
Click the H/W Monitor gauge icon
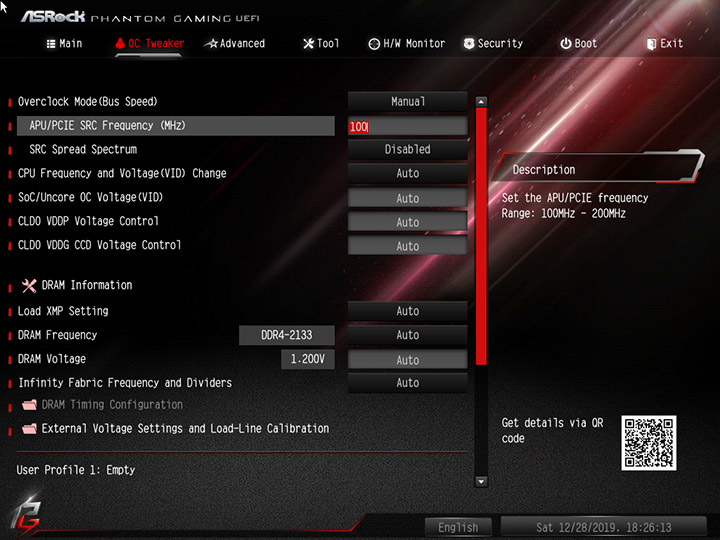tap(374, 44)
